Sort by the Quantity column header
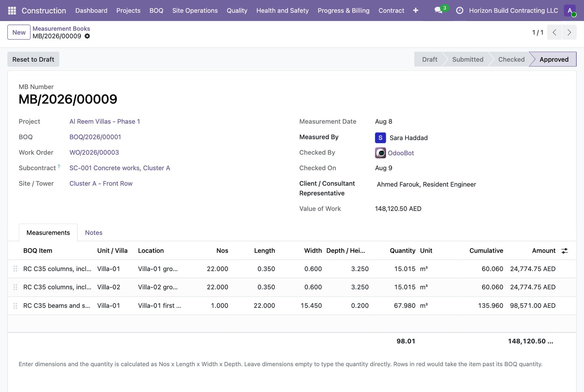Viewport: 584px width, 392px height. point(402,251)
